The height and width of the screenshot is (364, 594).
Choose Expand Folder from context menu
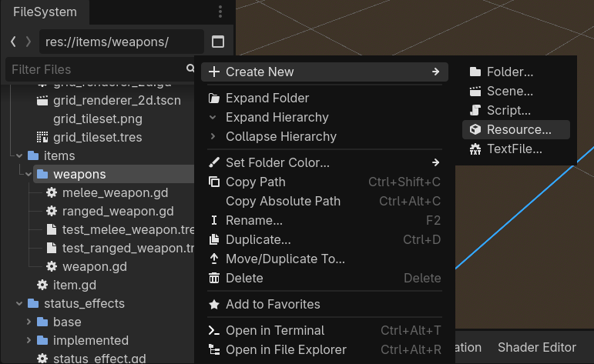[324, 98]
